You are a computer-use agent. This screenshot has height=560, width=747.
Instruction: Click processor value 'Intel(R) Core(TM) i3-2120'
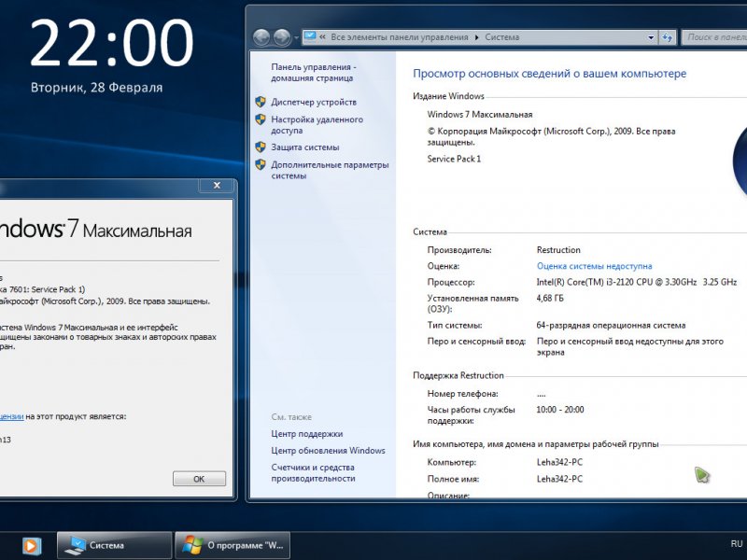click(637, 282)
